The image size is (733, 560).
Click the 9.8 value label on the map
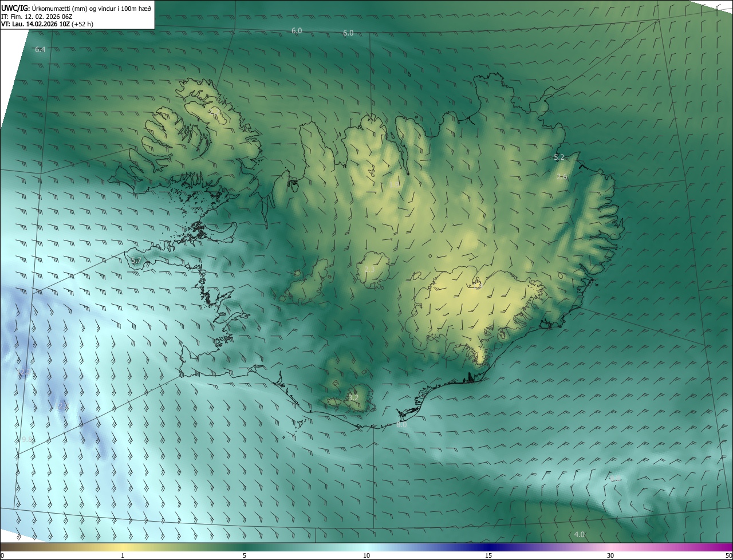point(27,440)
